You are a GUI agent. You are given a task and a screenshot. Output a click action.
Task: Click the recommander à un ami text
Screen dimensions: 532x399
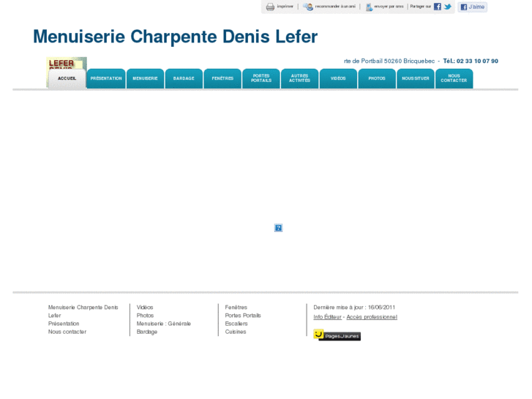[335, 7]
